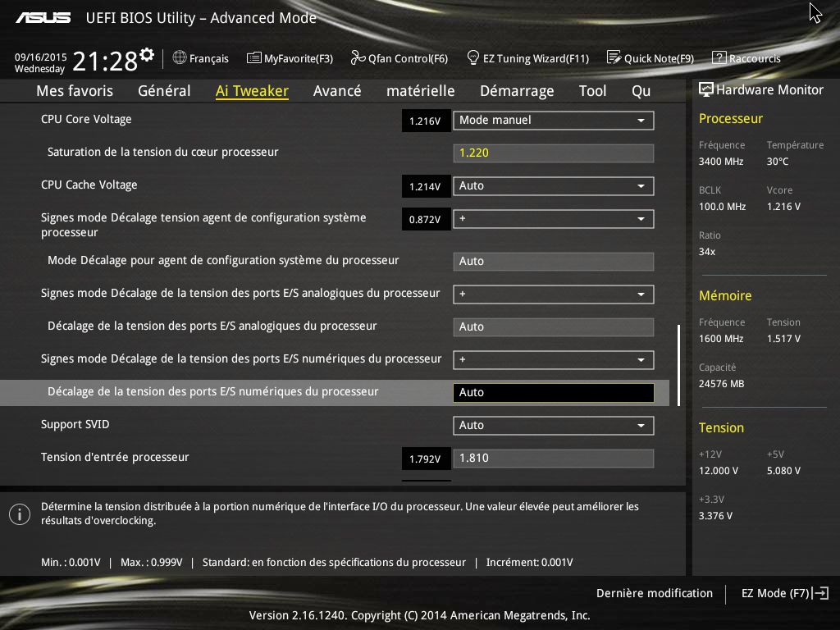
Task: Switch to the Général tab
Action: pos(164,91)
